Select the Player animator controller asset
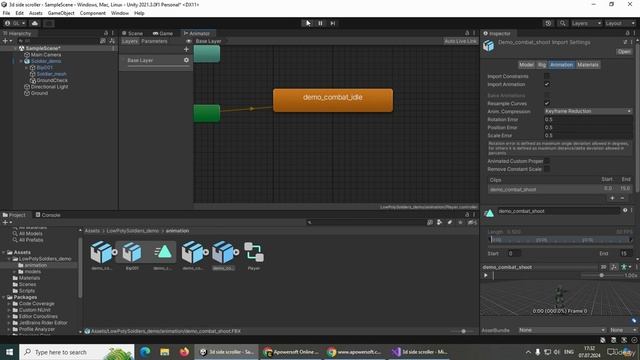This screenshot has height=360, width=640. 253,256
